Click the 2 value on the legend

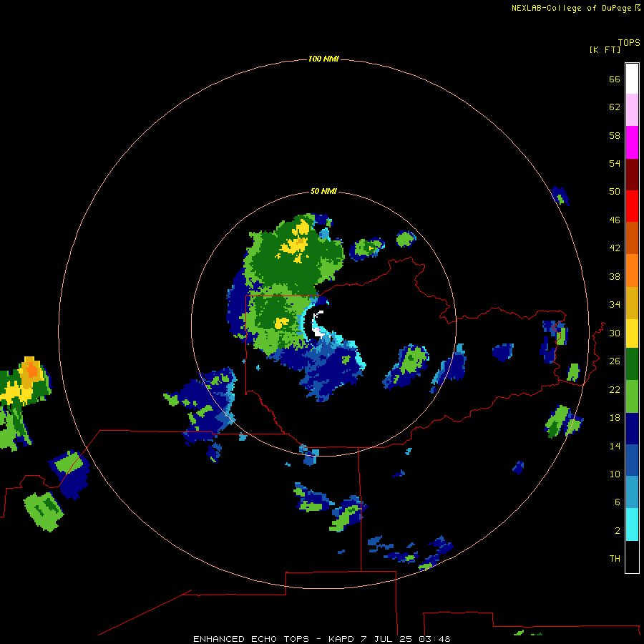pyautogui.click(x=618, y=531)
